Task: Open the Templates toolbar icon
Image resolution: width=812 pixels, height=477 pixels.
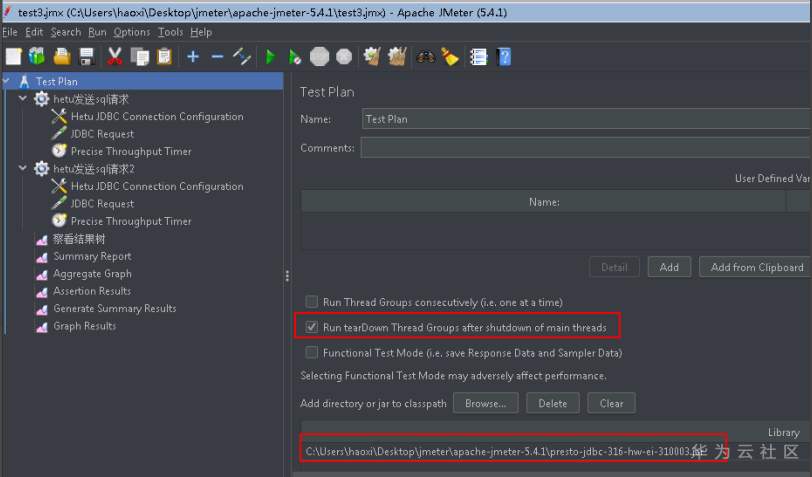Action: coord(37,56)
